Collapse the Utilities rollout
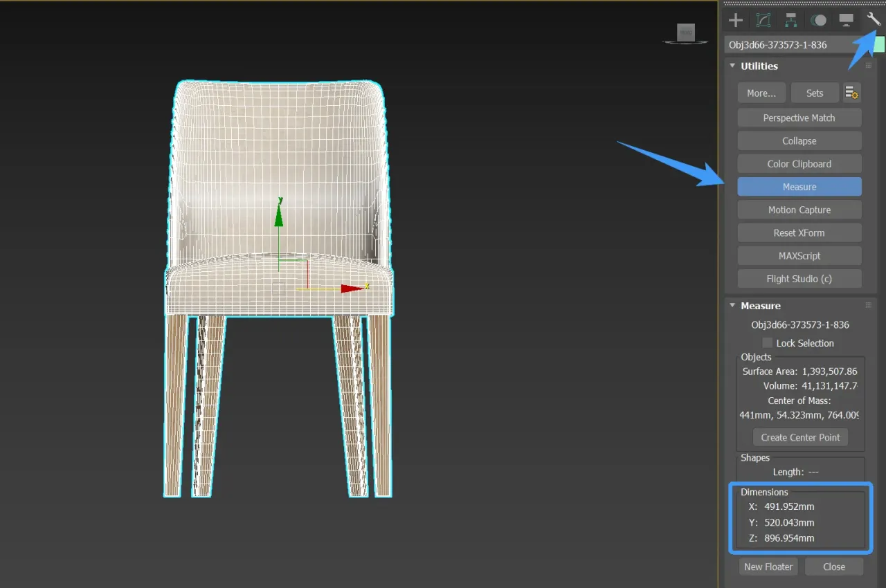The image size is (886, 588). click(732, 66)
